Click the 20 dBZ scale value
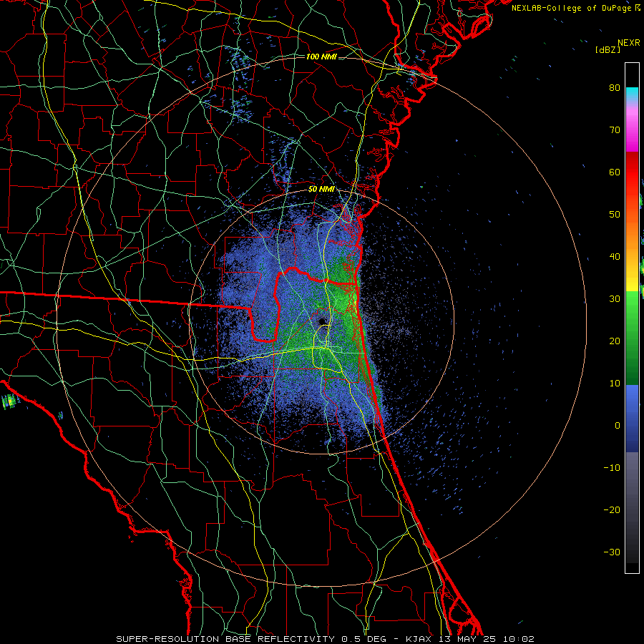The image size is (644, 644). click(615, 341)
